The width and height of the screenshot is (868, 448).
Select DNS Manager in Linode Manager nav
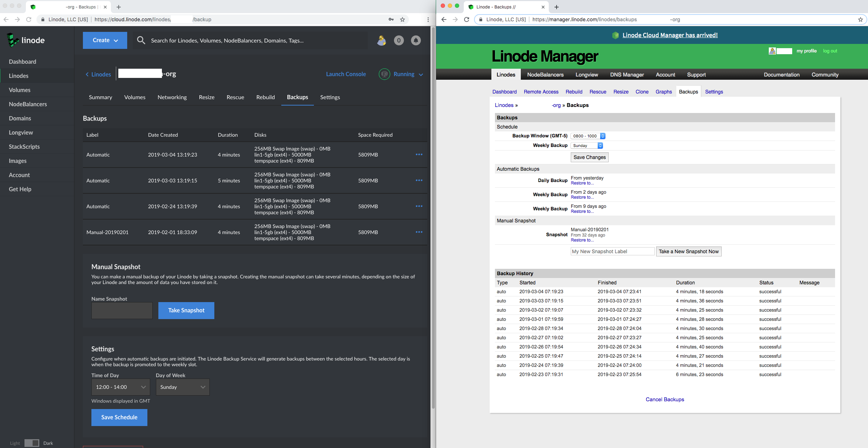(x=627, y=75)
